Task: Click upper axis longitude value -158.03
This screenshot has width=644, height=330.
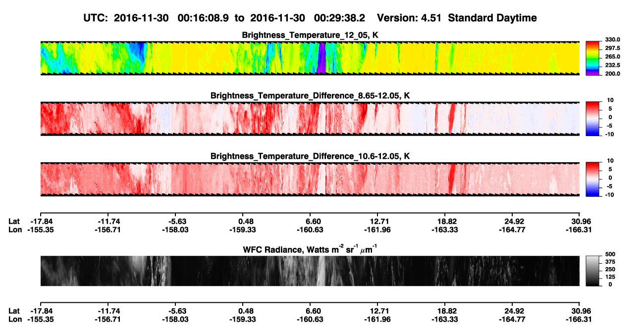Action: click(175, 230)
